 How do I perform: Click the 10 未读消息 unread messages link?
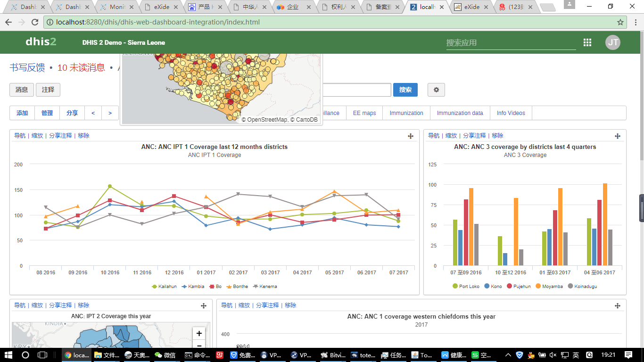[81, 67]
